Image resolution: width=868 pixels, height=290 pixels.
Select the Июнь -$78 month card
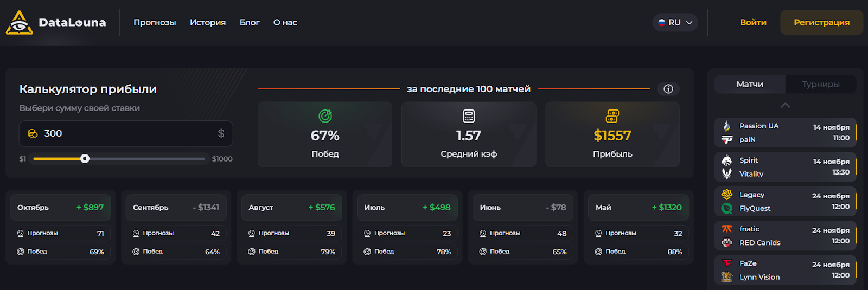523,208
